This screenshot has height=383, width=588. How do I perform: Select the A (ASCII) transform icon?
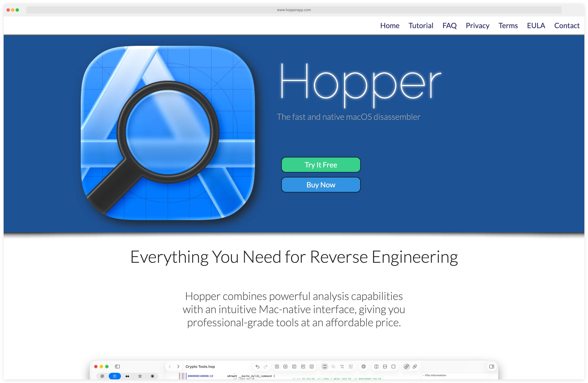click(286, 367)
